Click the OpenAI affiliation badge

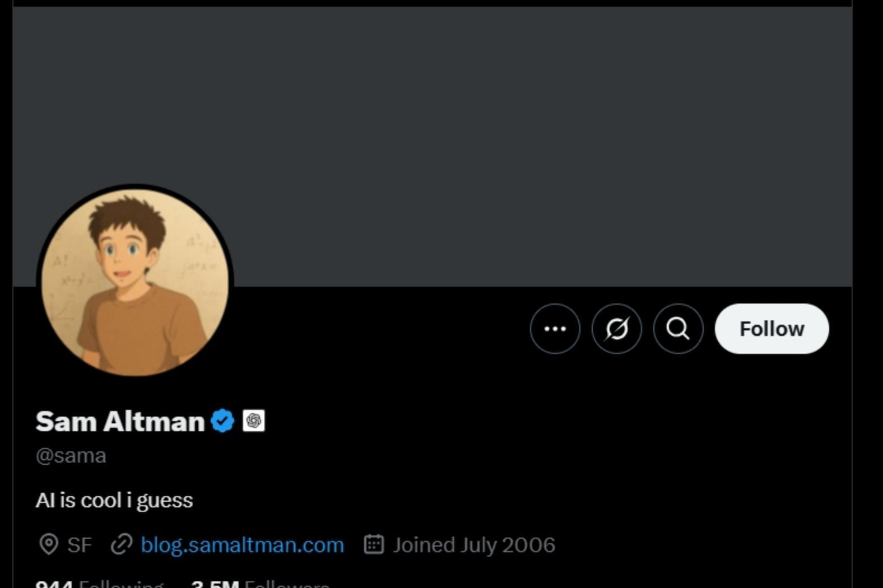coord(254,421)
